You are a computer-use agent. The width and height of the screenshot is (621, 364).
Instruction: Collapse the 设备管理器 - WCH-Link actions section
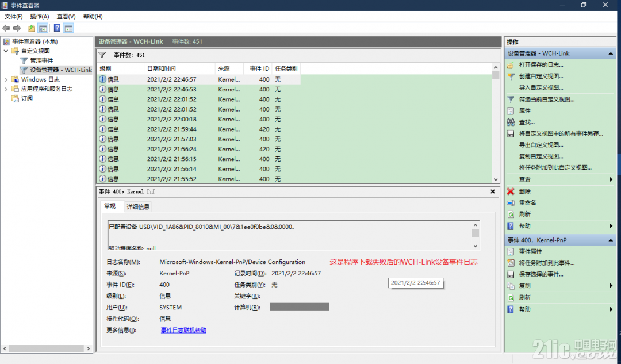pos(610,53)
